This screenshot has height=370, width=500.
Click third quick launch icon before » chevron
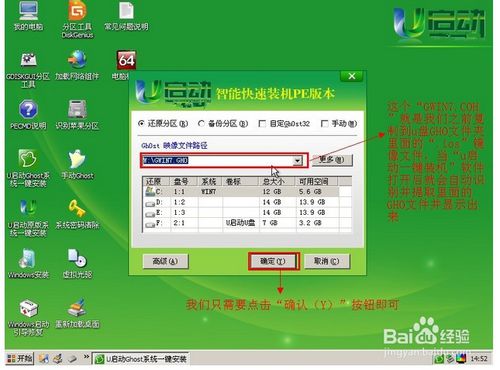tap(72, 359)
